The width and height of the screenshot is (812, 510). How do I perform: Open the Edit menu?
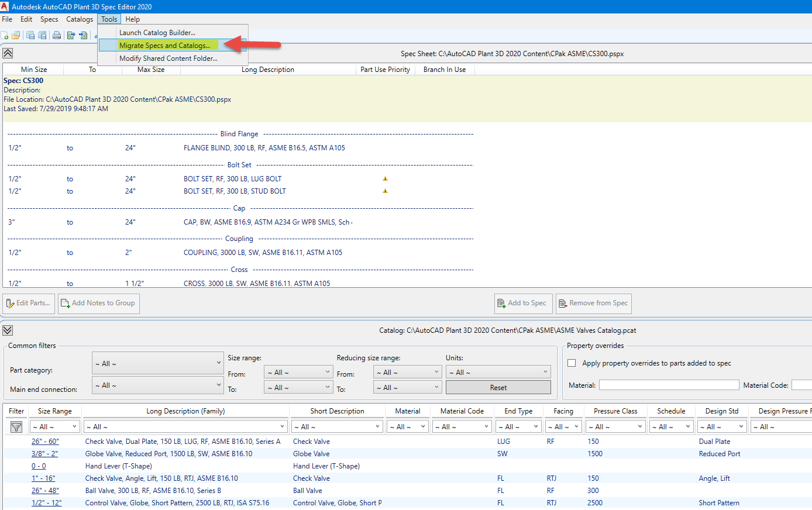click(x=26, y=19)
